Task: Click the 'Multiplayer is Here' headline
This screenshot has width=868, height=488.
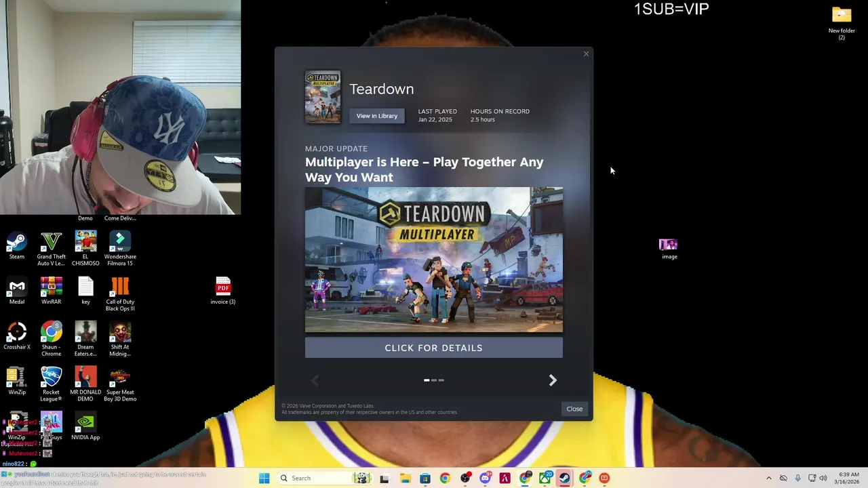Action: pyautogui.click(x=424, y=169)
